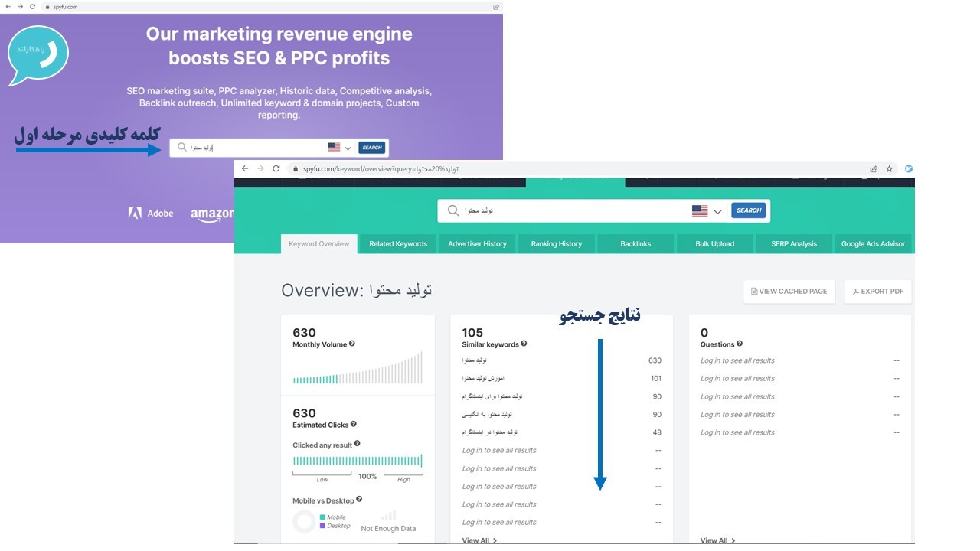Reload the keyword overview page

276,168
